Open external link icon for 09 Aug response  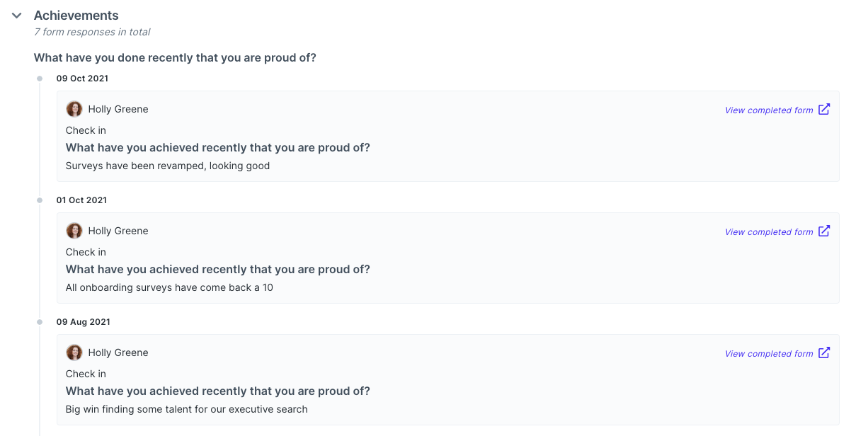824,352
